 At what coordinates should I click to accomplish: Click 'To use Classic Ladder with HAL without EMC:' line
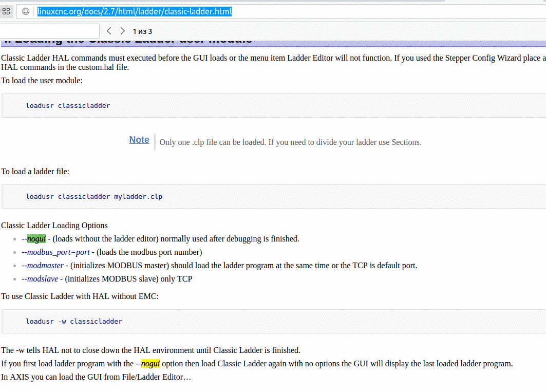click(80, 296)
